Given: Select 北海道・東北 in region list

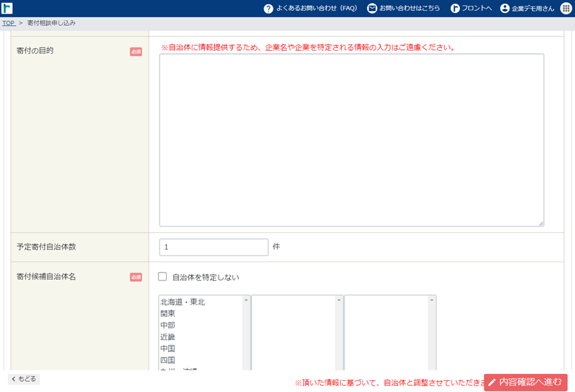Looking at the screenshot, I should coord(182,302).
